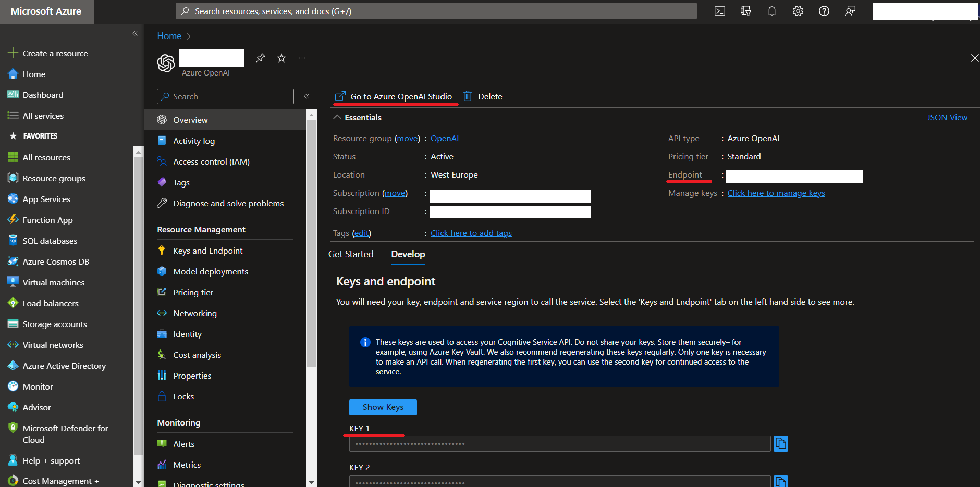
Task: Click the Virtual machines monitor icon
Action: (x=13, y=282)
